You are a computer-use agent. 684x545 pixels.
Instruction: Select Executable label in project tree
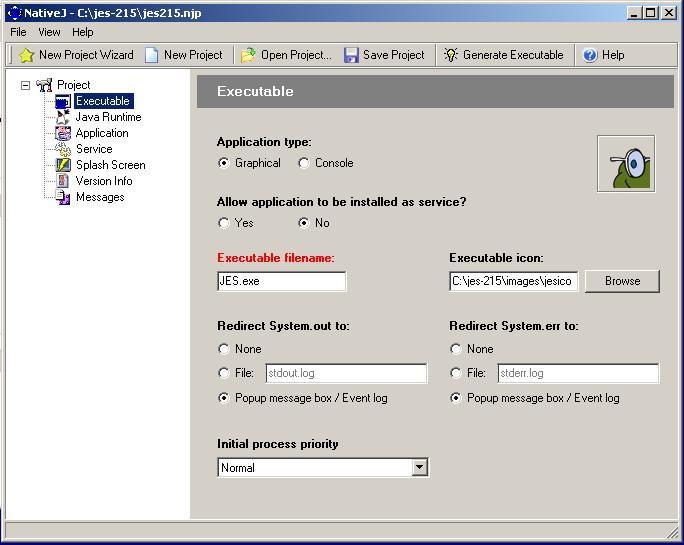click(x=103, y=101)
